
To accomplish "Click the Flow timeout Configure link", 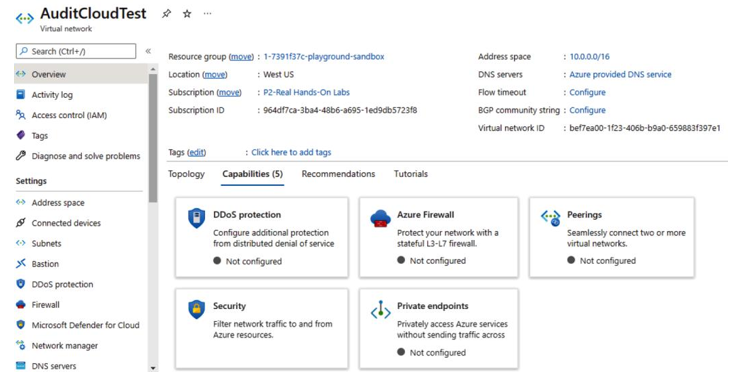I will (587, 92).
